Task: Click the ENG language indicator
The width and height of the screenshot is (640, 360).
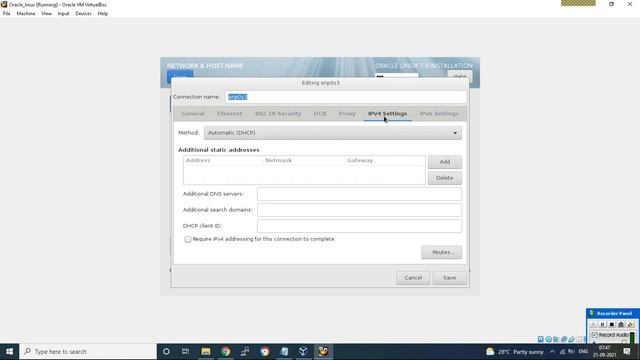Action: coord(583,351)
